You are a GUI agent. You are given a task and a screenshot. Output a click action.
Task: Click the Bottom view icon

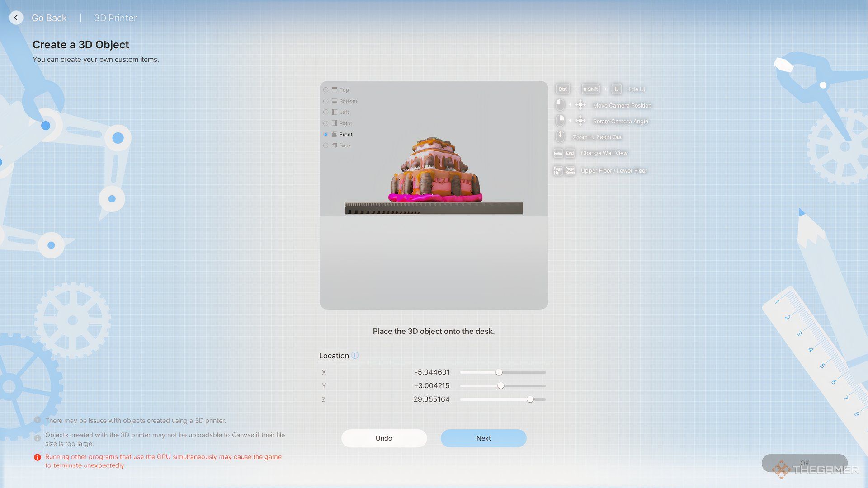pos(335,101)
